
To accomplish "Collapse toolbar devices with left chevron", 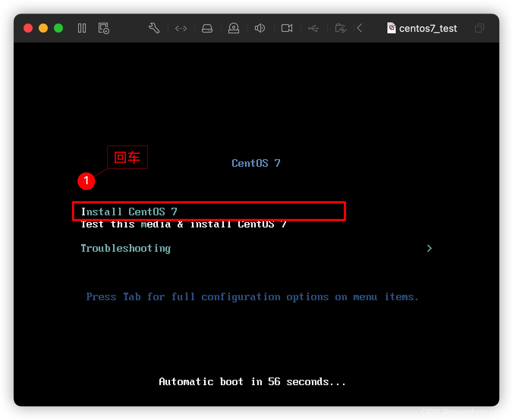I will tap(360, 28).
